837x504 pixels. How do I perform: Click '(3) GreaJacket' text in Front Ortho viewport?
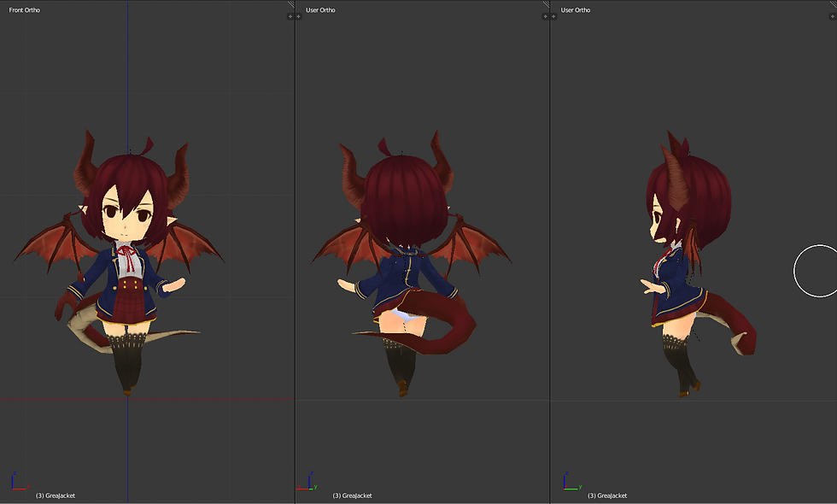[56, 495]
